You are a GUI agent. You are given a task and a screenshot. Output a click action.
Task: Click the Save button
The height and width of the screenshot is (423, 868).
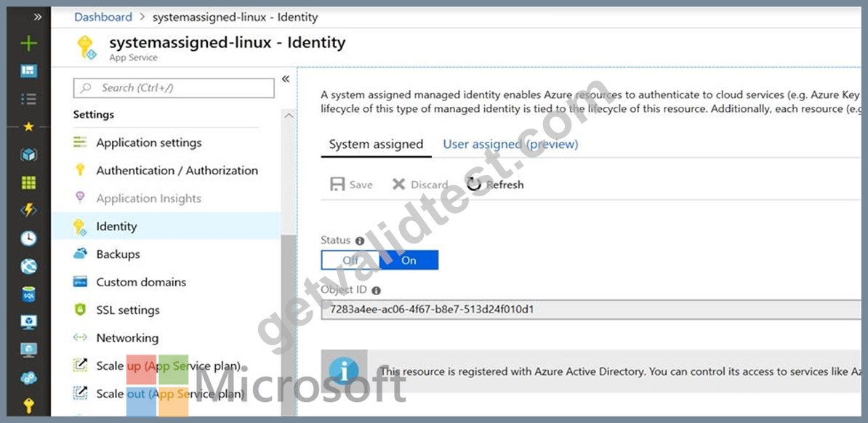coord(351,185)
